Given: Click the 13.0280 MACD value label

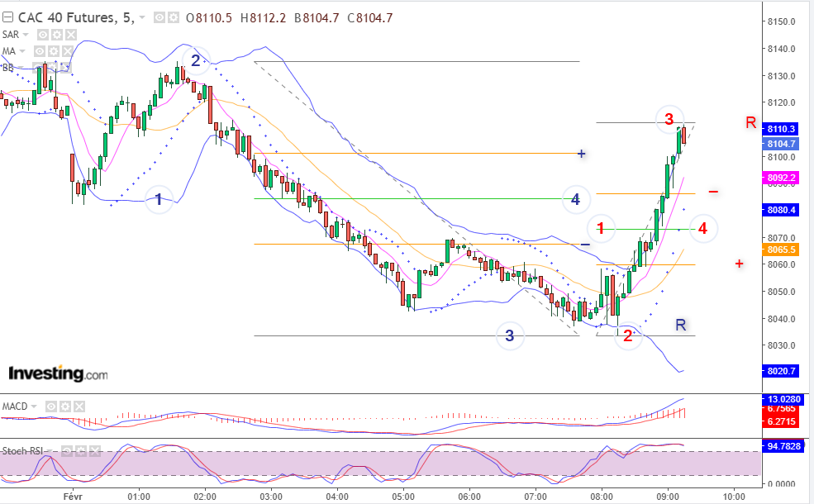Looking at the screenshot, I should (784, 399).
